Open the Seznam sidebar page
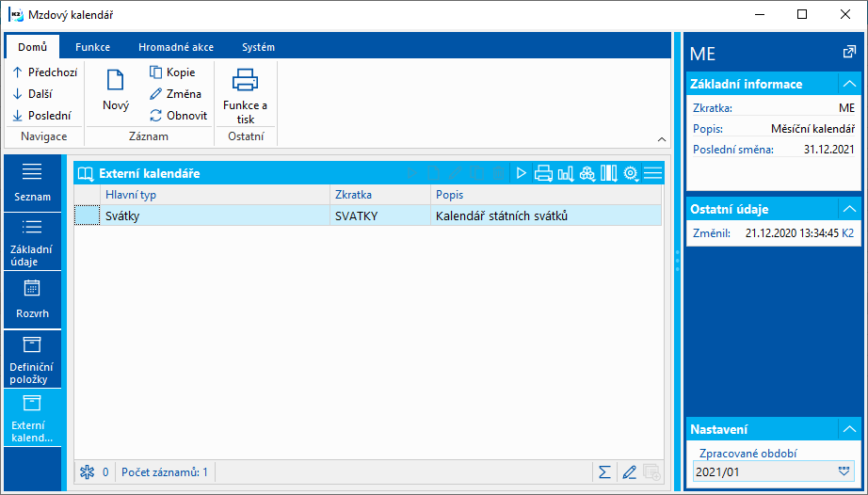This screenshot has width=868, height=495. (32, 184)
